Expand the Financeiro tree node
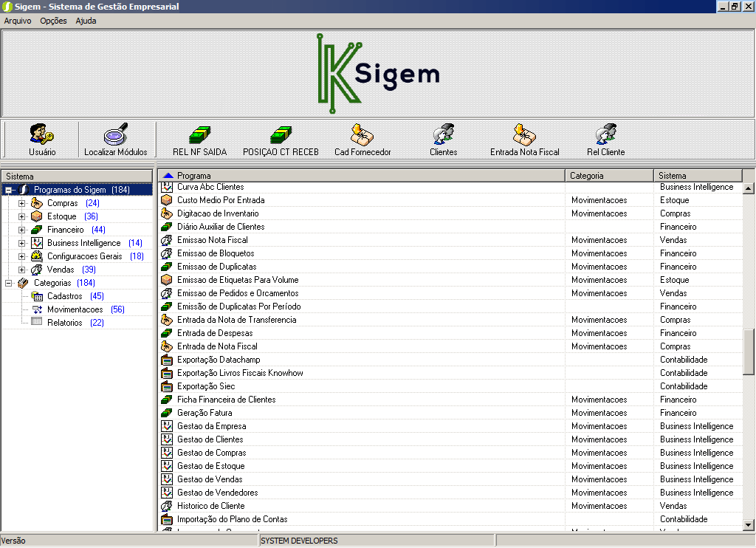 pyautogui.click(x=21, y=230)
